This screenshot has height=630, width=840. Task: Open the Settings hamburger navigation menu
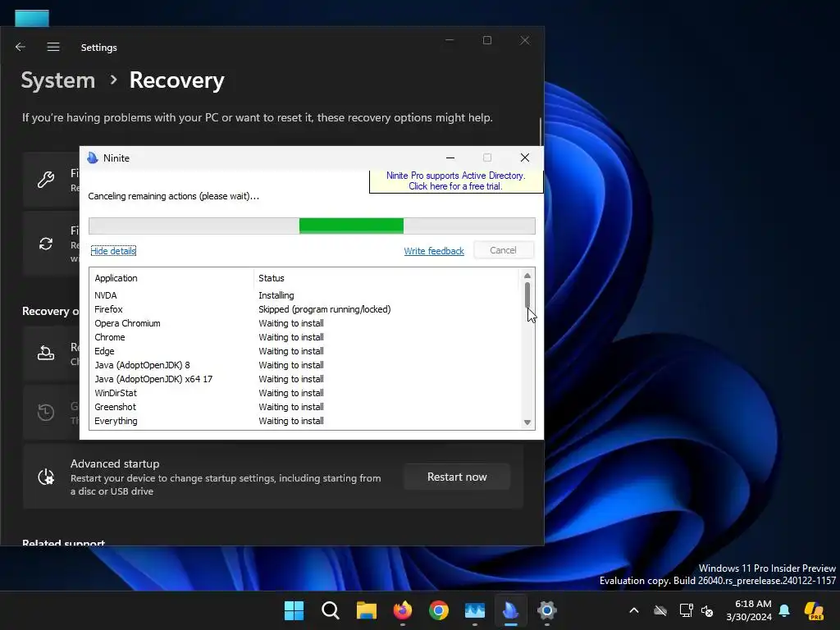[53, 47]
